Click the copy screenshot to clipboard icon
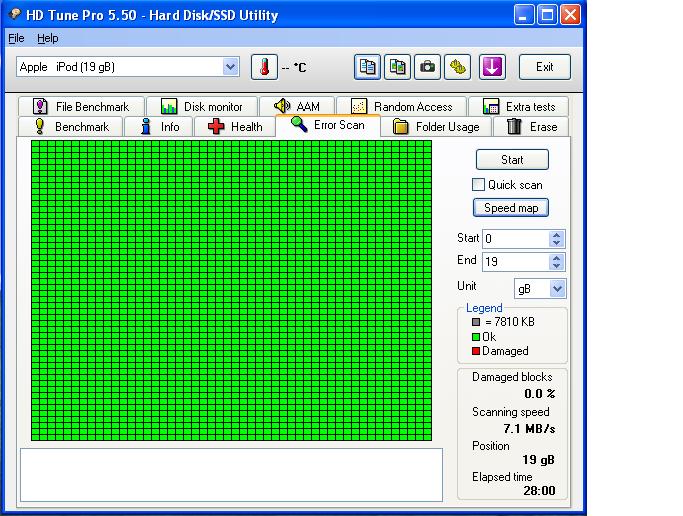683x516 pixels. (x=397, y=67)
